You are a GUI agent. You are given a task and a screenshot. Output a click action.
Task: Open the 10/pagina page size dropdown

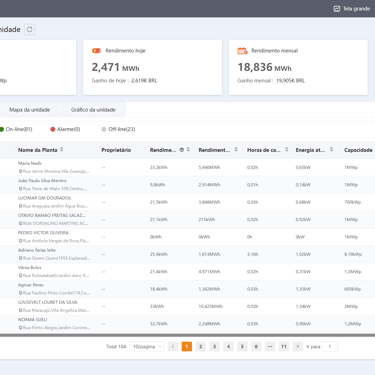click(x=147, y=347)
